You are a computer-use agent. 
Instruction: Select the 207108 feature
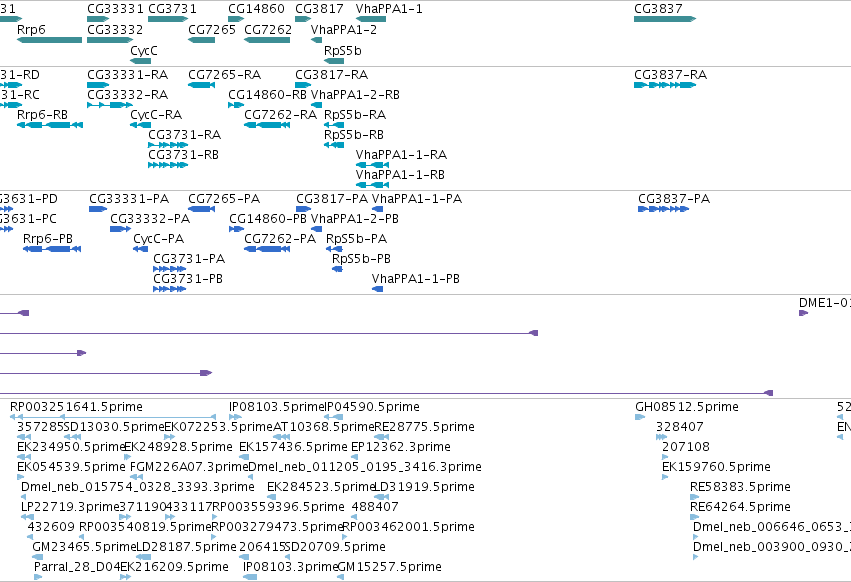pyautogui.click(x=665, y=457)
